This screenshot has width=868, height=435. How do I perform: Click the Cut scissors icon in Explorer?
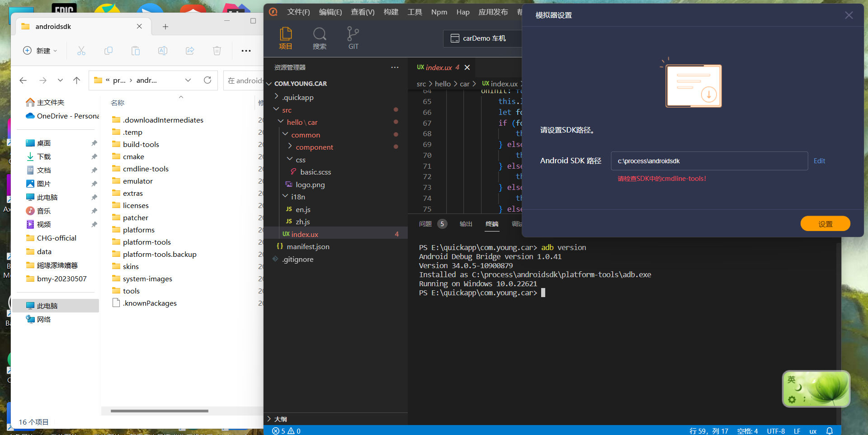click(x=81, y=51)
